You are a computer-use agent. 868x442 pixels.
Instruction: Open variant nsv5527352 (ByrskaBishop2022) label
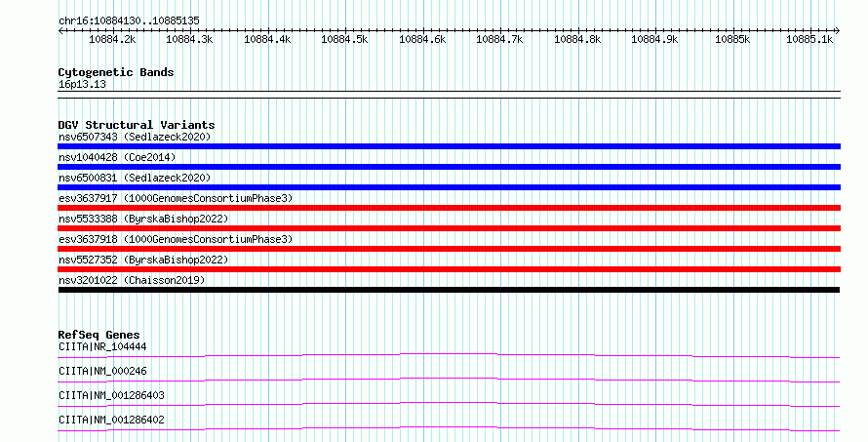pos(143,260)
